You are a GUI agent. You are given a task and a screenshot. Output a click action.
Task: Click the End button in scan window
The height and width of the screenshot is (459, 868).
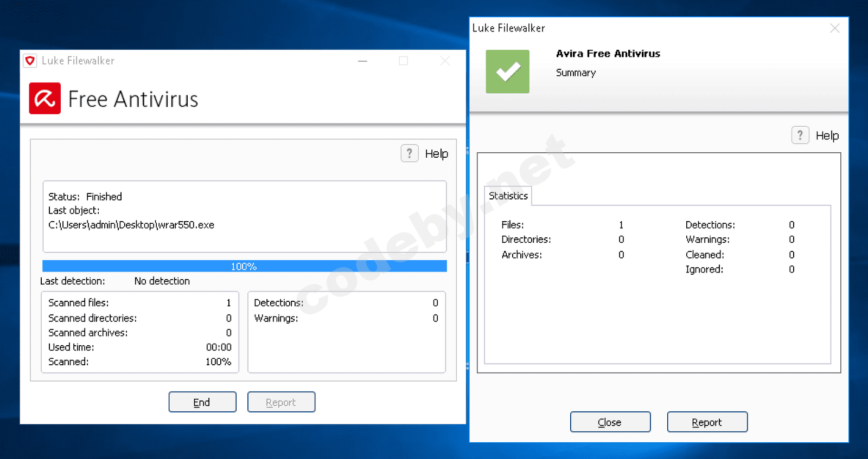(x=202, y=402)
